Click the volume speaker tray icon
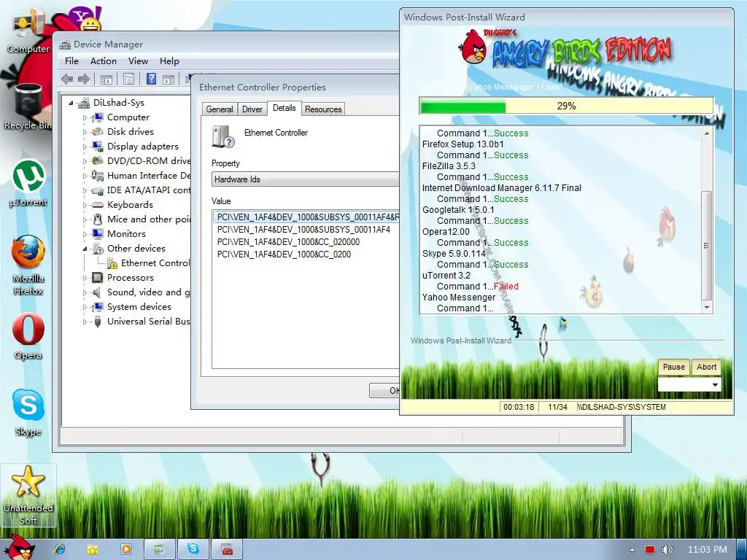The height and width of the screenshot is (560, 747). click(667, 550)
